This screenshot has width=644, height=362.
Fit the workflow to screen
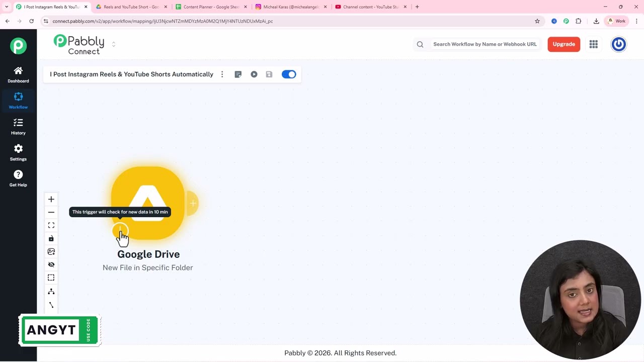[x=51, y=225]
